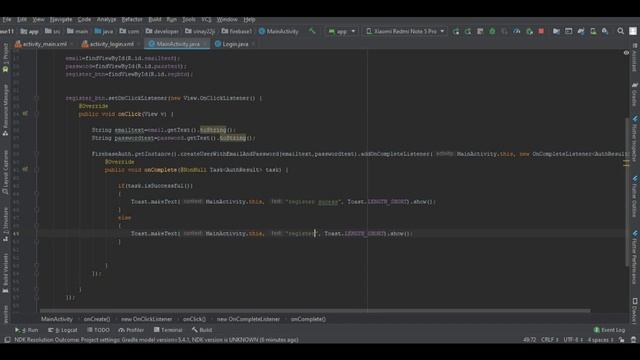Click the java breadcrumb folder

(104, 31)
